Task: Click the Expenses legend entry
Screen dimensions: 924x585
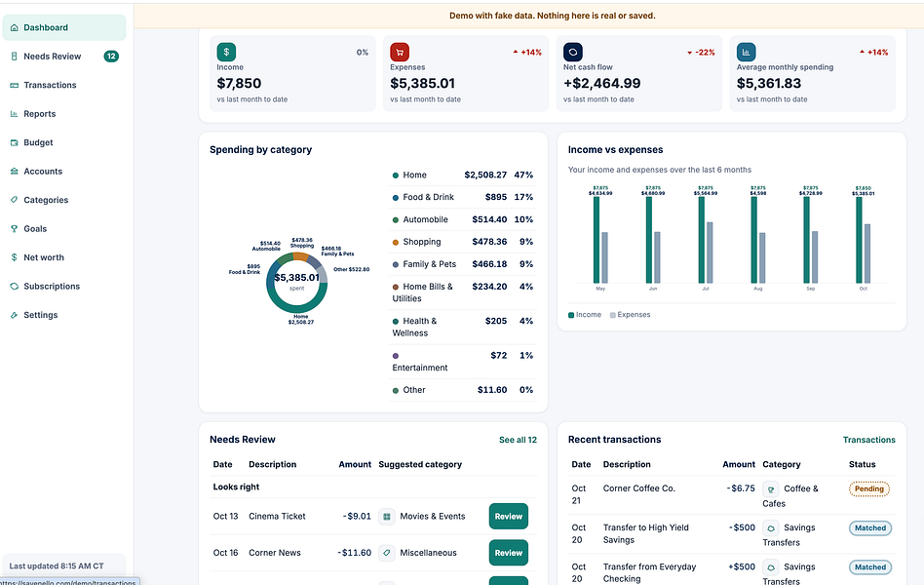Action: (x=630, y=315)
